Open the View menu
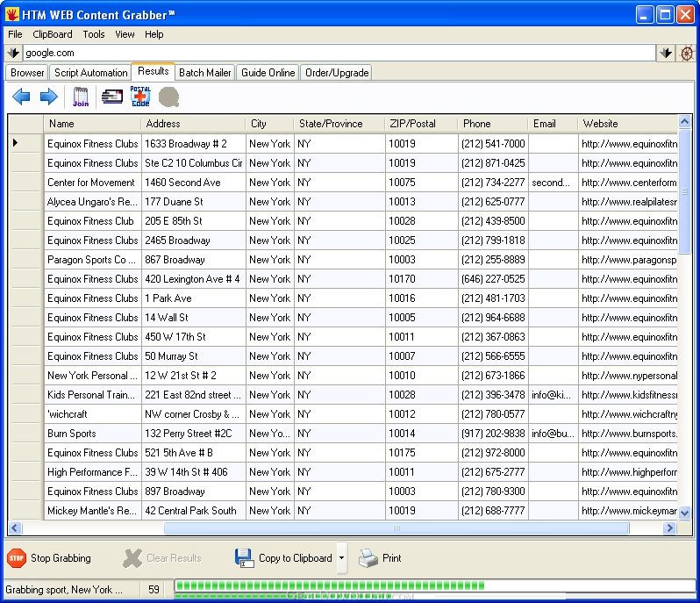700x603 pixels. click(x=125, y=34)
